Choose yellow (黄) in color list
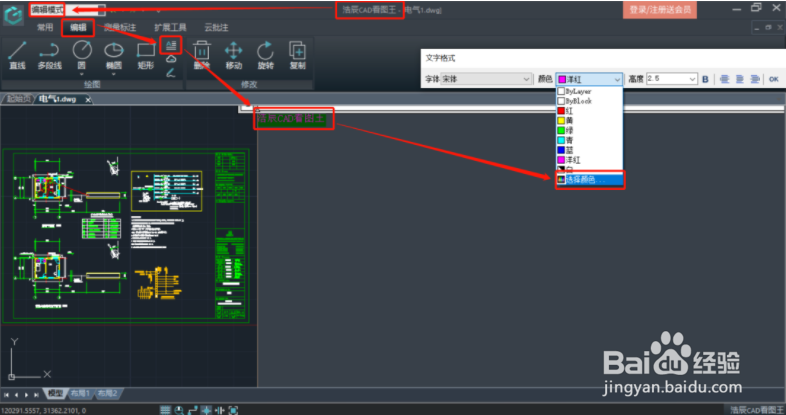This screenshot has height=415, width=786. [x=590, y=120]
